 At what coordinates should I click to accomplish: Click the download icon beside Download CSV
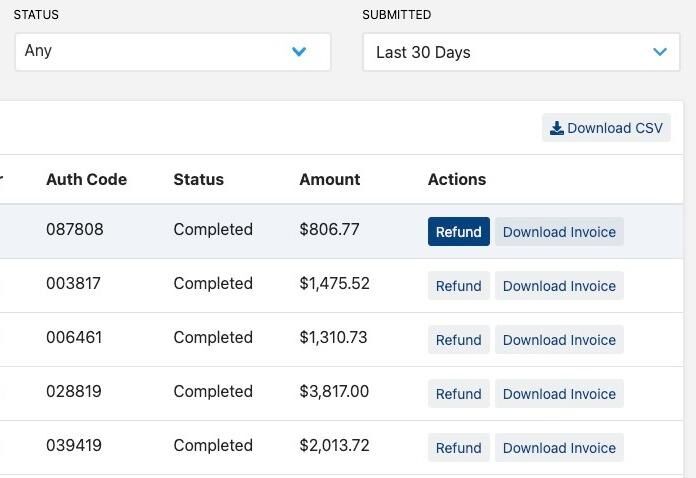(557, 128)
